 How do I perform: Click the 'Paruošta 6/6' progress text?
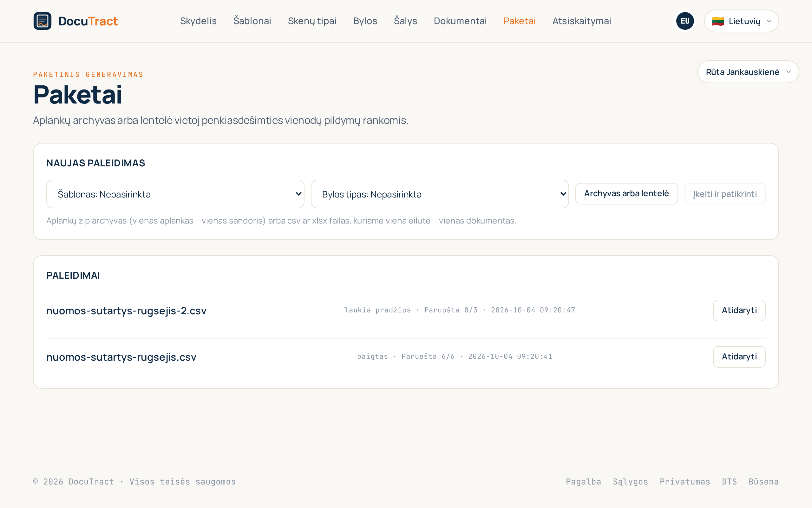click(428, 357)
